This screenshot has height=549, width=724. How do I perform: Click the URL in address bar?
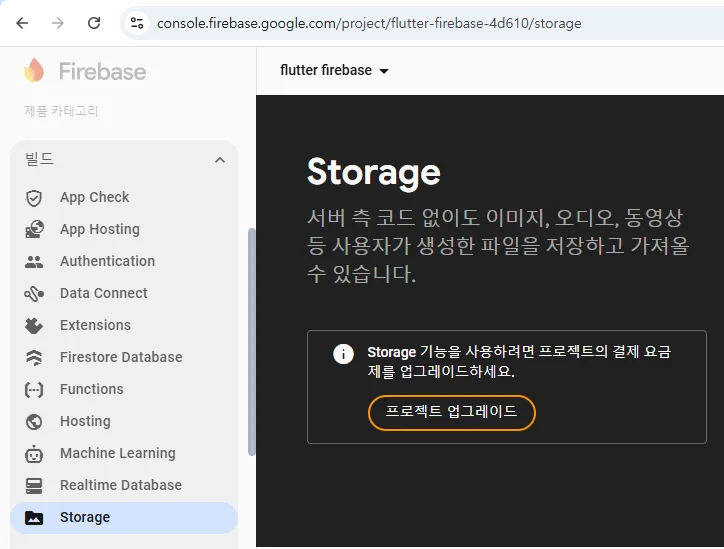pos(369,23)
